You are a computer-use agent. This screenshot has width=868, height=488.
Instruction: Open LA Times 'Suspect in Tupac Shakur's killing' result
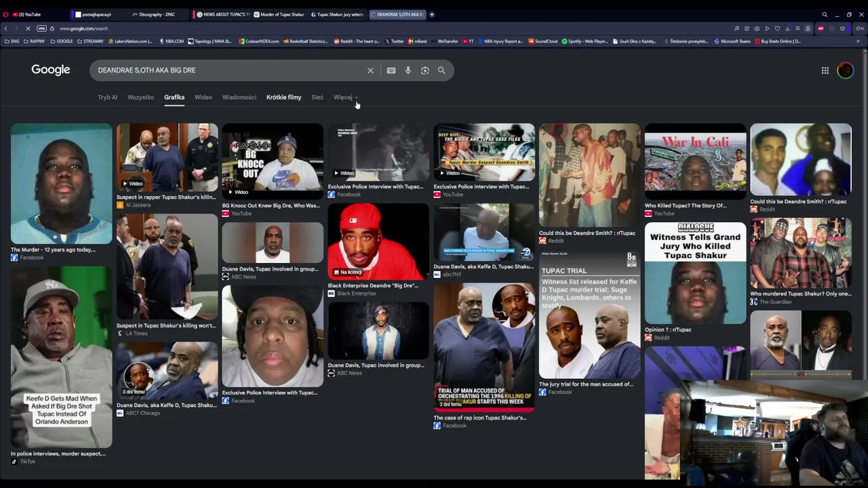[167, 267]
